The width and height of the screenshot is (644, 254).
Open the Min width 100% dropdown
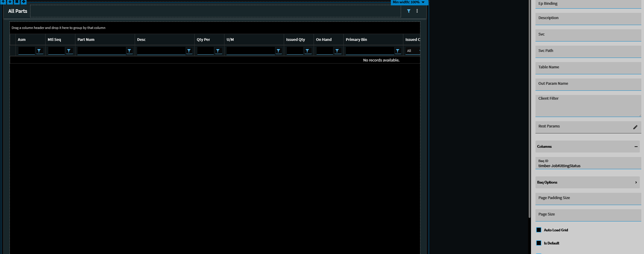click(x=409, y=2)
